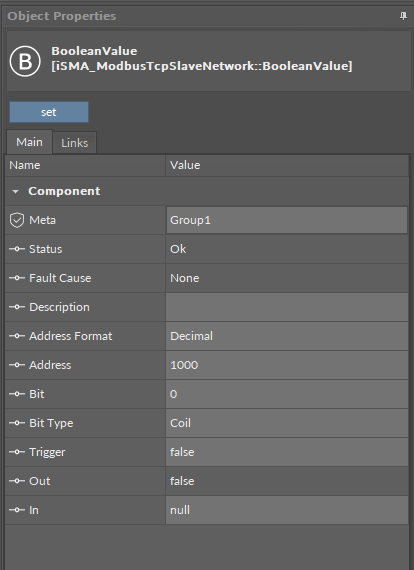Open the Bit Type Coil dropdown
Screen dimensions: 414x570
click(287, 423)
